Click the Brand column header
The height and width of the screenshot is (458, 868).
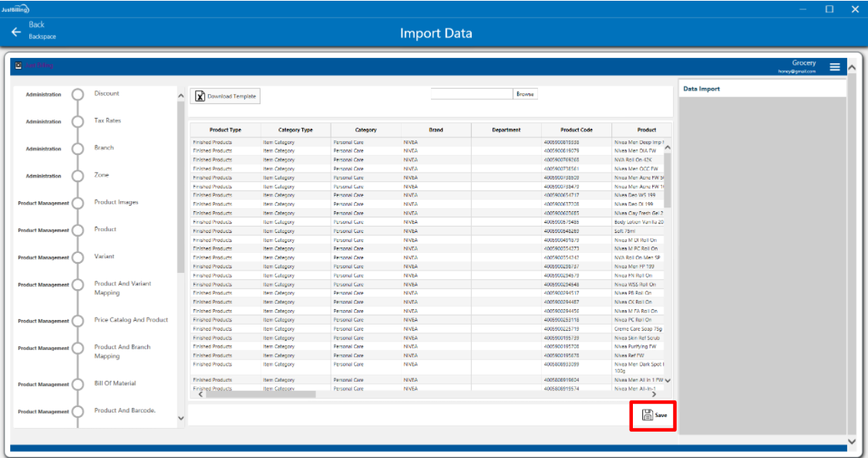pos(436,130)
